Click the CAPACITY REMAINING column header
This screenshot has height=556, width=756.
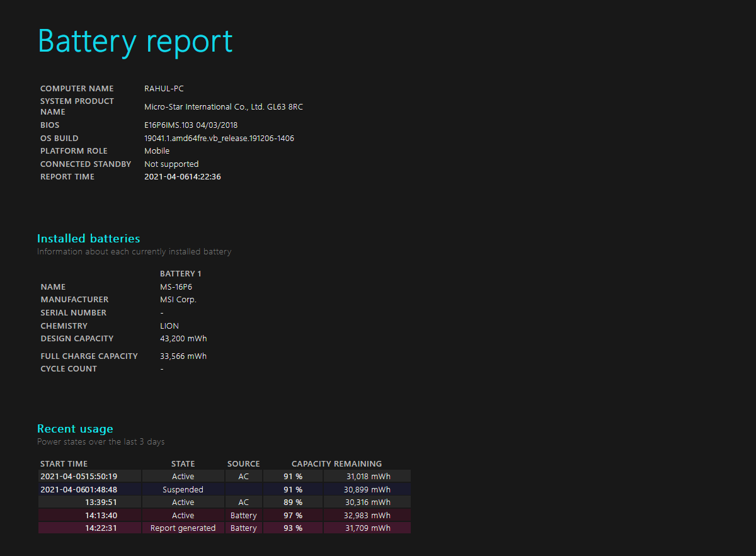(x=336, y=464)
